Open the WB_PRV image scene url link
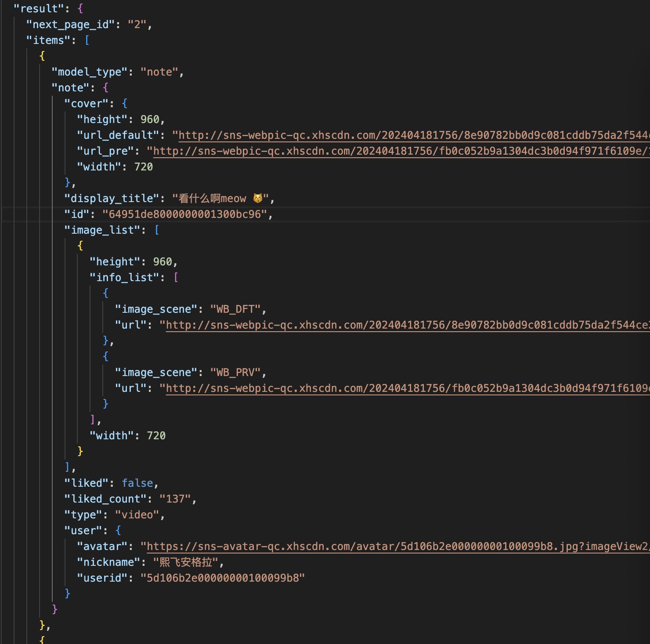Image resolution: width=650 pixels, height=644 pixels. (x=408, y=388)
